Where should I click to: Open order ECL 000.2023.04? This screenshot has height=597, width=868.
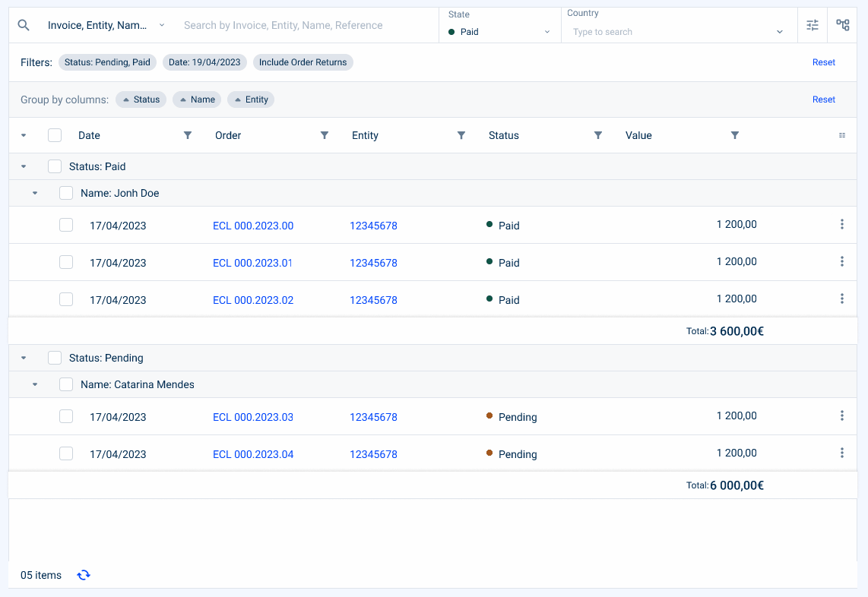click(253, 454)
